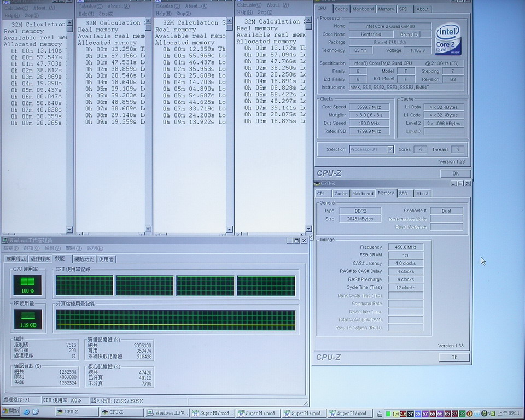Expand the Processor #1 selection dropdown
The image size is (525, 420).
click(x=390, y=149)
